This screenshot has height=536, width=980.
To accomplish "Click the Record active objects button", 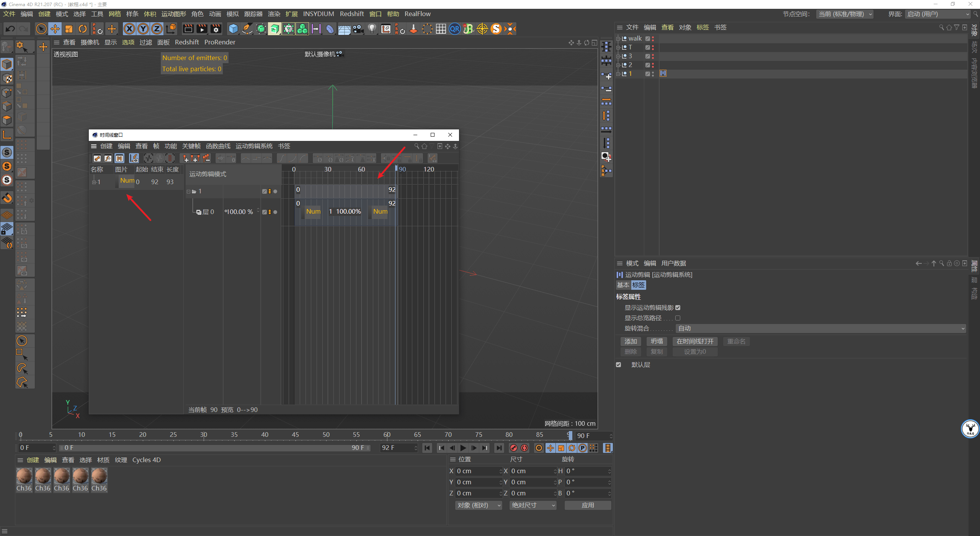I will tap(514, 448).
